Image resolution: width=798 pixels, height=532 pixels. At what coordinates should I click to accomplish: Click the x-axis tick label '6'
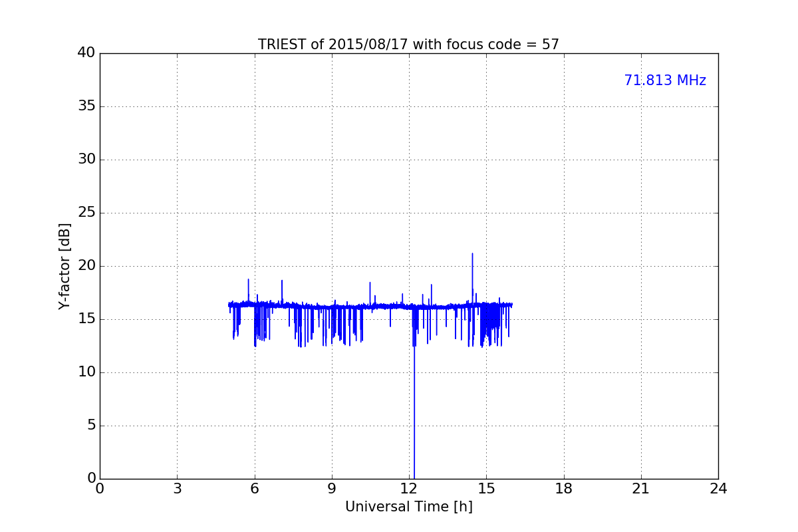[254, 489]
